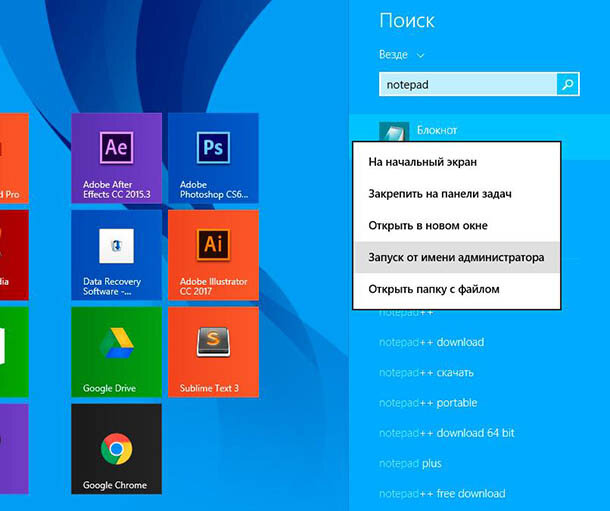The image size is (610, 511).
Task: Expand the Везде search scope dropdown
Action: (x=401, y=54)
